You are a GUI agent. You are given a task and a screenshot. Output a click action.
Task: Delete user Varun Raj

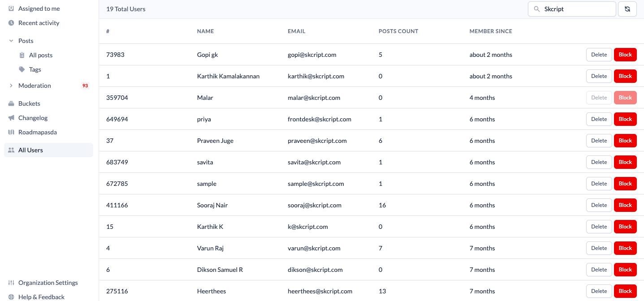click(x=599, y=248)
